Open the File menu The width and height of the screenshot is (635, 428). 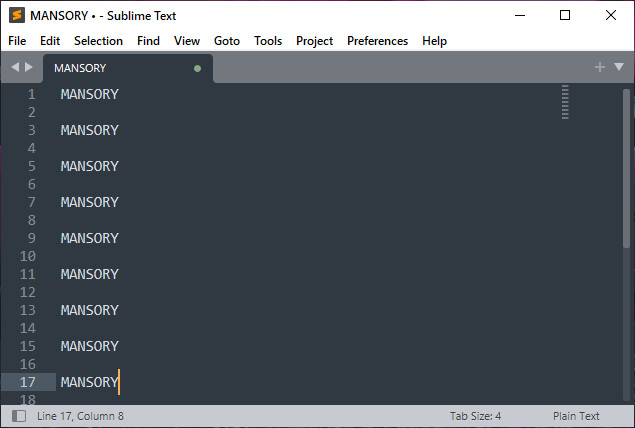click(17, 41)
